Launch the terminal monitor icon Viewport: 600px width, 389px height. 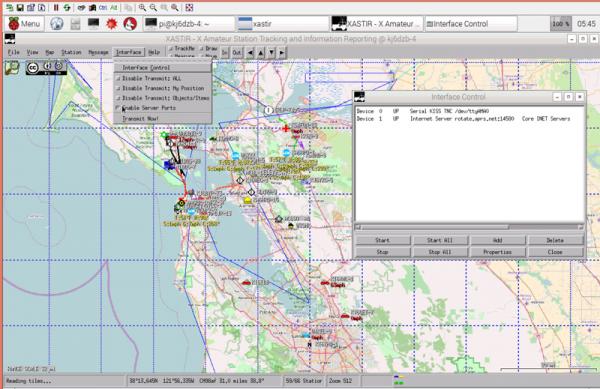coord(93,24)
